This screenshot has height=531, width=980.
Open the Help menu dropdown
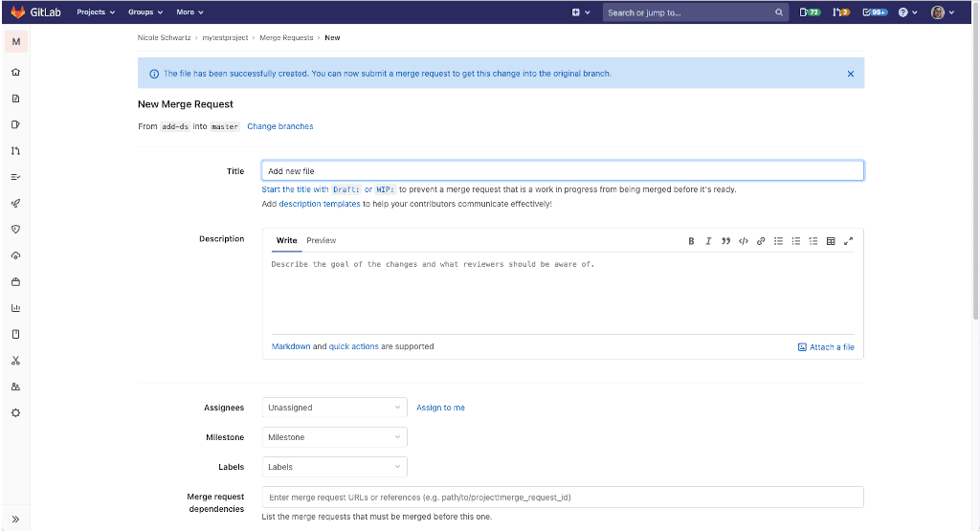tap(907, 11)
